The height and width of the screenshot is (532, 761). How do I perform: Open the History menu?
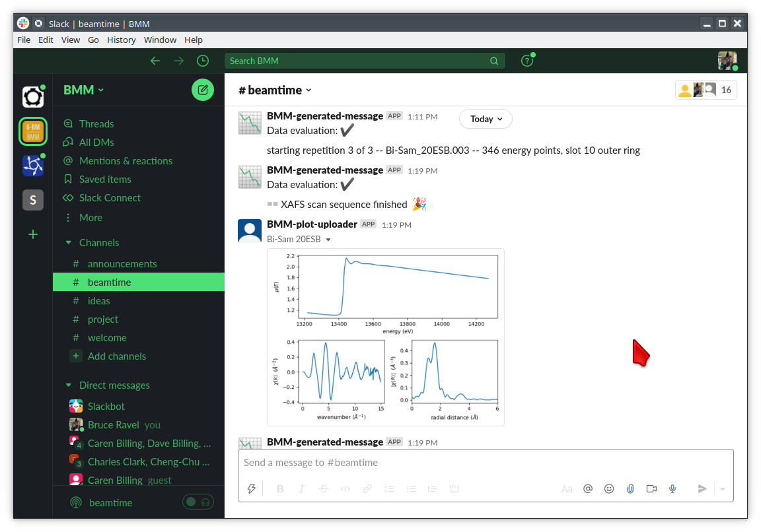pyautogui.click(x=122, y=40)
